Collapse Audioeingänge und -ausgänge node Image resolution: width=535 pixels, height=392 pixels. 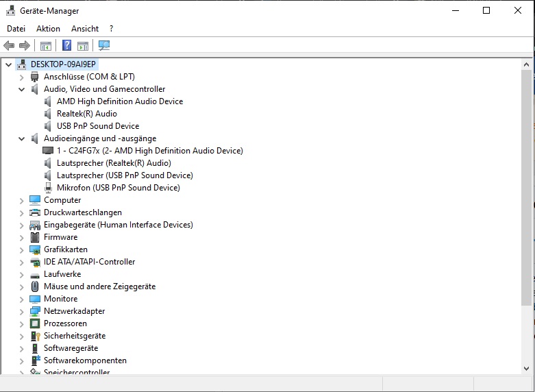coord(21,139)
